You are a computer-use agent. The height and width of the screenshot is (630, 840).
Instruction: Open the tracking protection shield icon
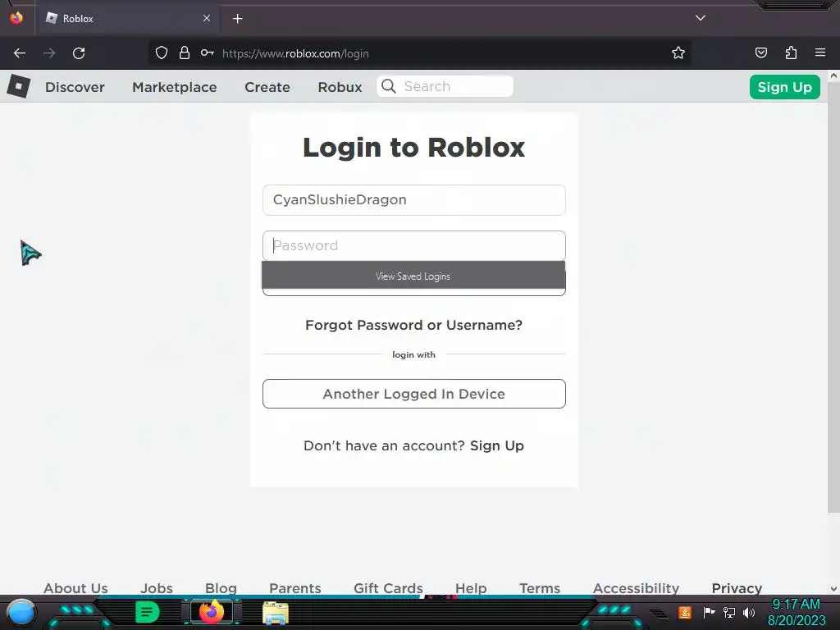(x=162, y=52)
